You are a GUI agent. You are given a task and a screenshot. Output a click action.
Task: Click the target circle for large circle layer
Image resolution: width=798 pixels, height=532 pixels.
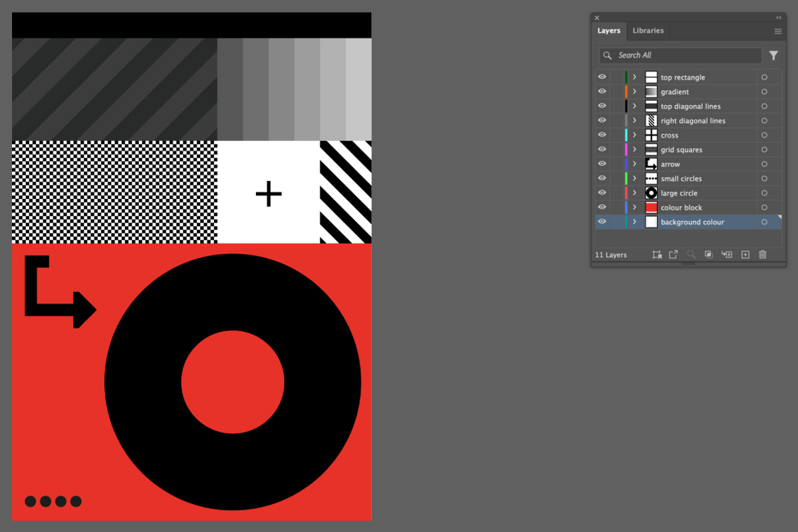tap(764, 193)
